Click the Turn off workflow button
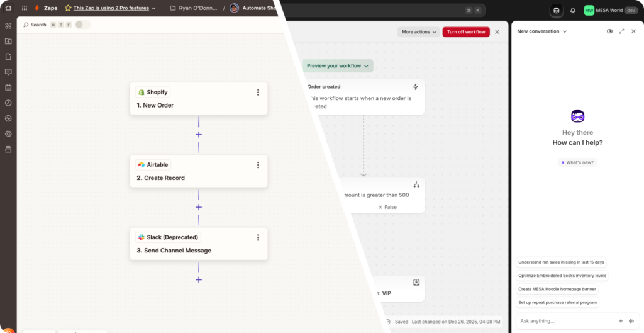This screenshot has height=333, width=644. pos(466,31)
